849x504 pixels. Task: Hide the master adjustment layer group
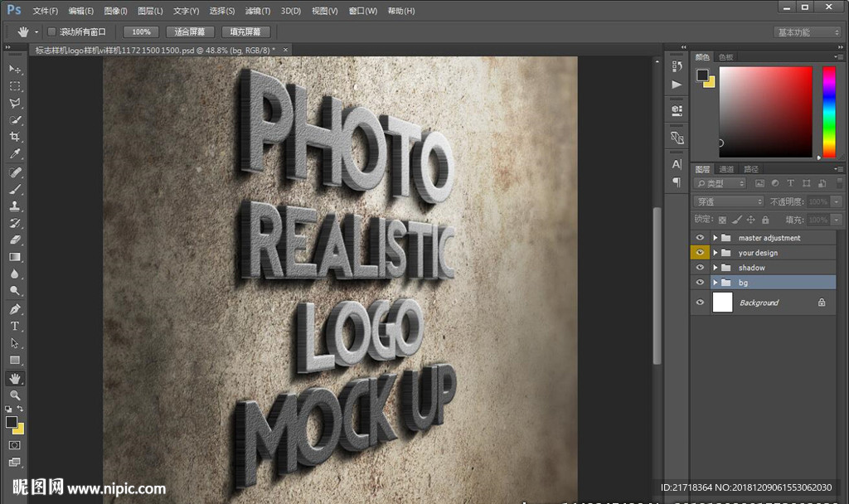tap(701, 238)
